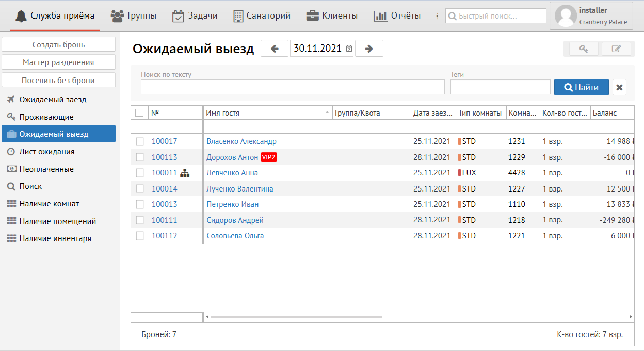Open Лист ожидания in the sidebar
The width and height of the screenshot is (644, 351).
pyautogui.click(x=46, y=152)
